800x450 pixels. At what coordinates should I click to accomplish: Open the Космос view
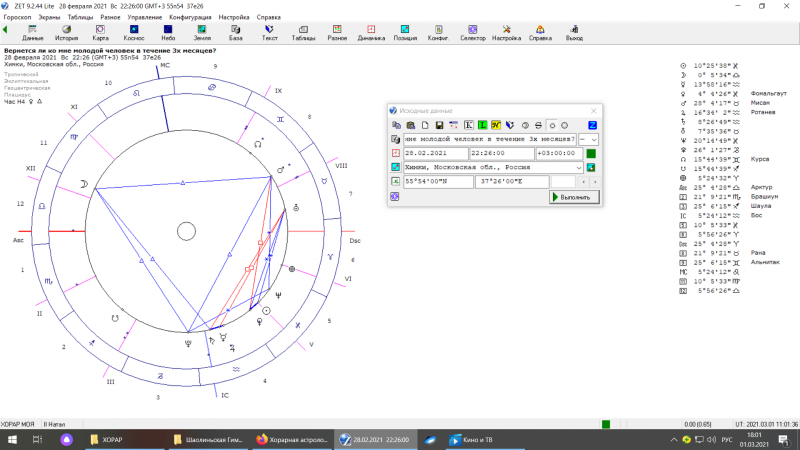(133, 33)
